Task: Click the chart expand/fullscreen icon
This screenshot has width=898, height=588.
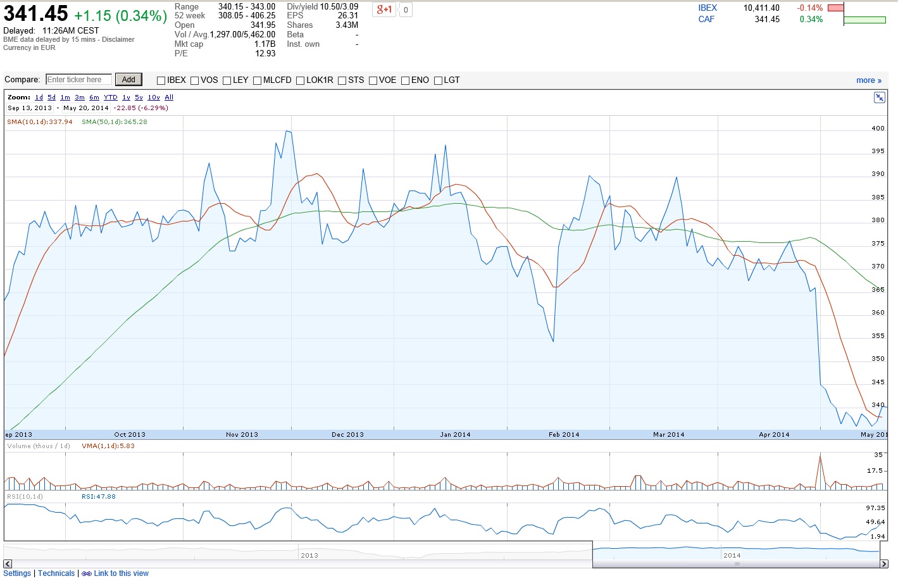Action: [x=879, y=97]
